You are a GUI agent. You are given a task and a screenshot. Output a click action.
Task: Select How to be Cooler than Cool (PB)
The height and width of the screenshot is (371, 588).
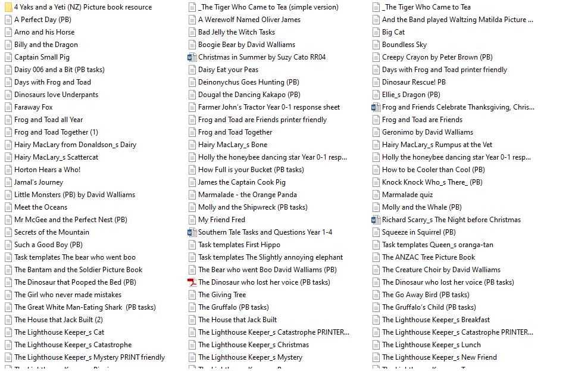point(433,170)
